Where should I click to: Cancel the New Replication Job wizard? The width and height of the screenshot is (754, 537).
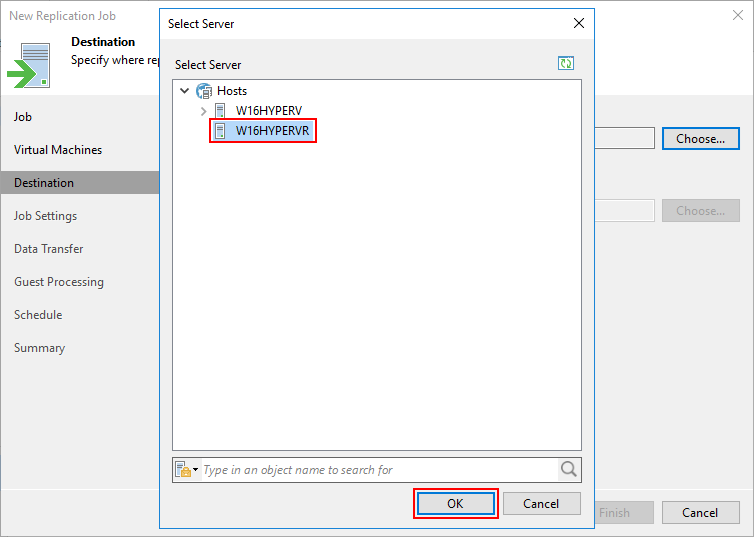(x=701, y=512)
